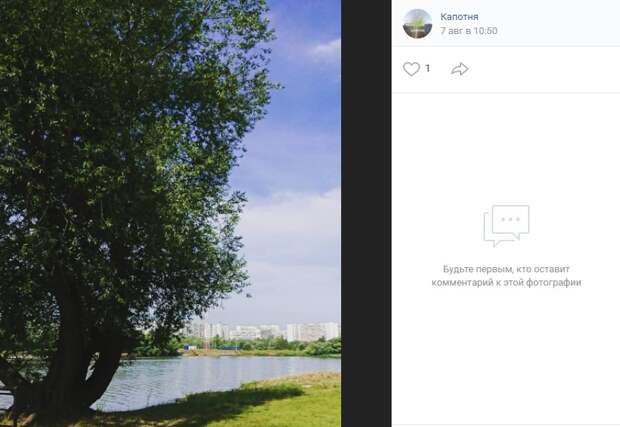Advance photo via the dark strip beside the image
The image size is (620, 427).
click(366, 214)
